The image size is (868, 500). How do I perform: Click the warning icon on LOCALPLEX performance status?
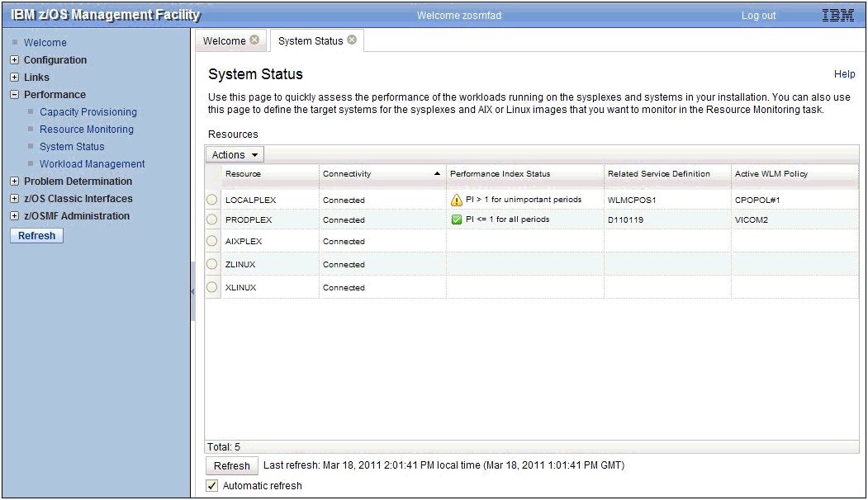click(456, 199)
